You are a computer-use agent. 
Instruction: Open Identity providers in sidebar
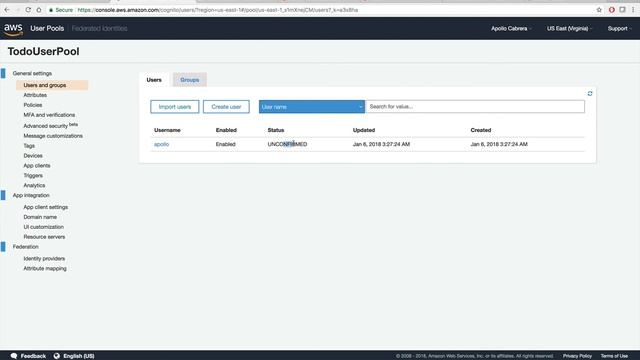coord(44,259)
